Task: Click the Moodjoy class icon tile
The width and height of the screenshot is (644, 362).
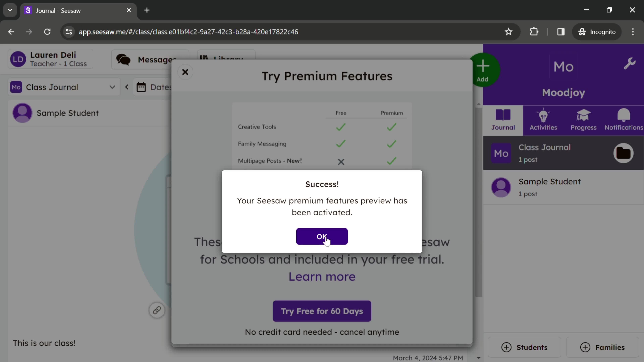Action: 563,67
